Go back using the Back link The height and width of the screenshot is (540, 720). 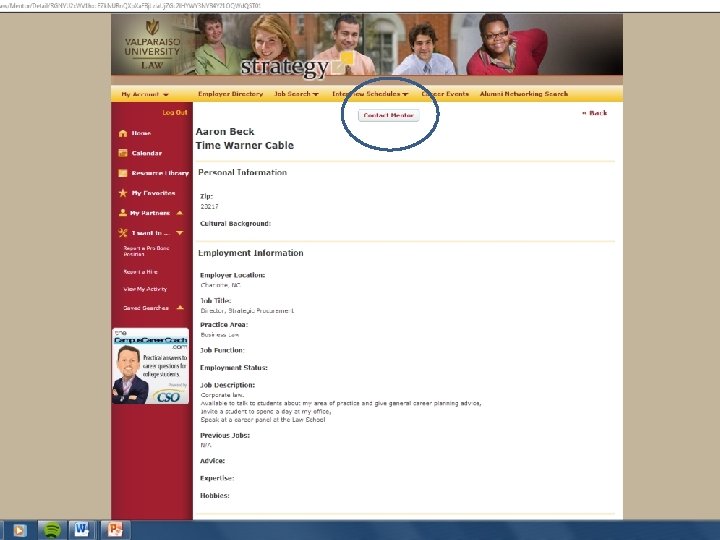(x=595, y=113)
